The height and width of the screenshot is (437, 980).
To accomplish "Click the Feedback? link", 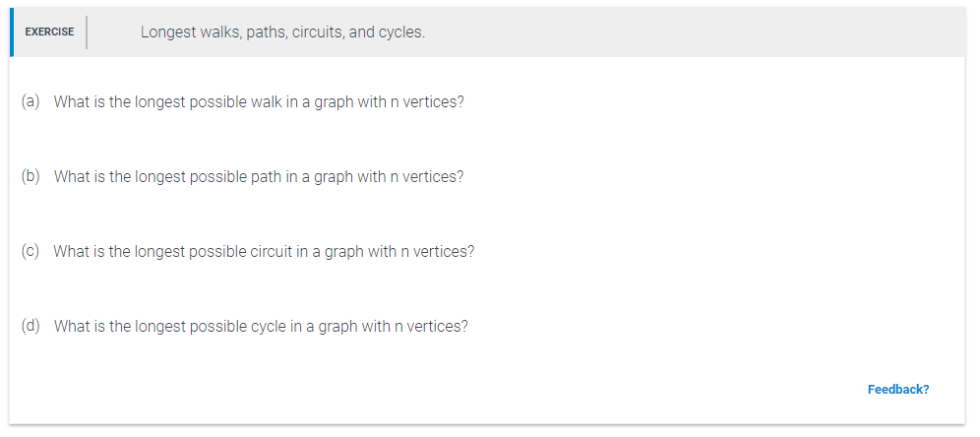I will [x=897, y=390].
